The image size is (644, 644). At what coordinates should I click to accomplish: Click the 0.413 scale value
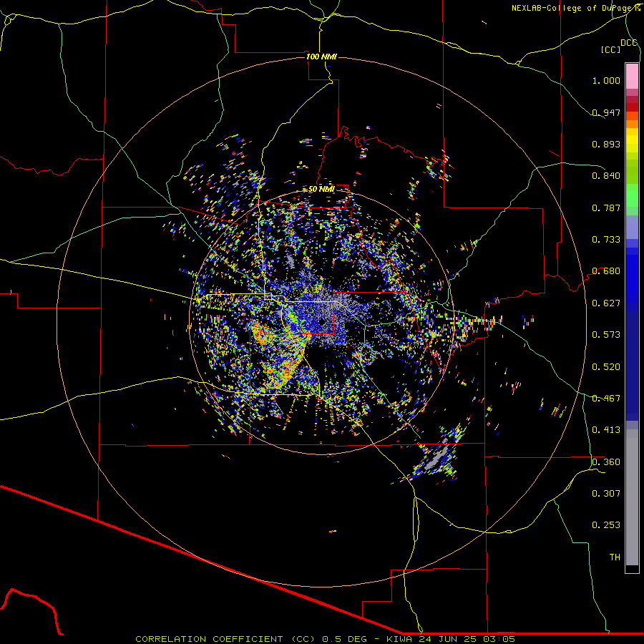point(606,430)
